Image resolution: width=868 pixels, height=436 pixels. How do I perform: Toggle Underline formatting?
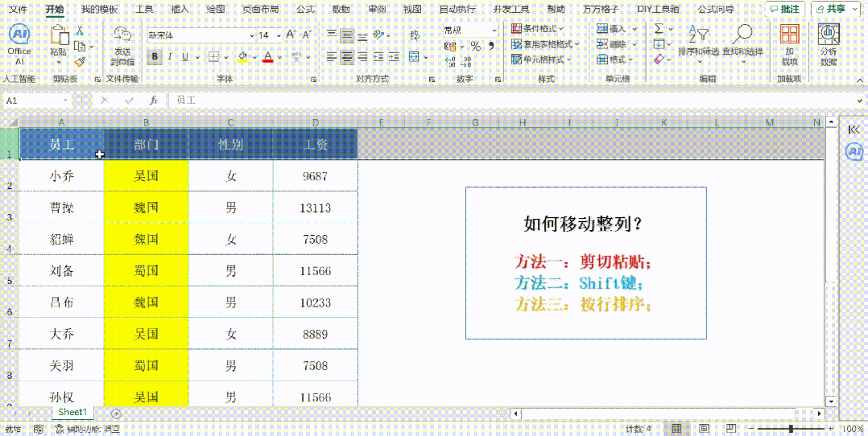point(184,56)
